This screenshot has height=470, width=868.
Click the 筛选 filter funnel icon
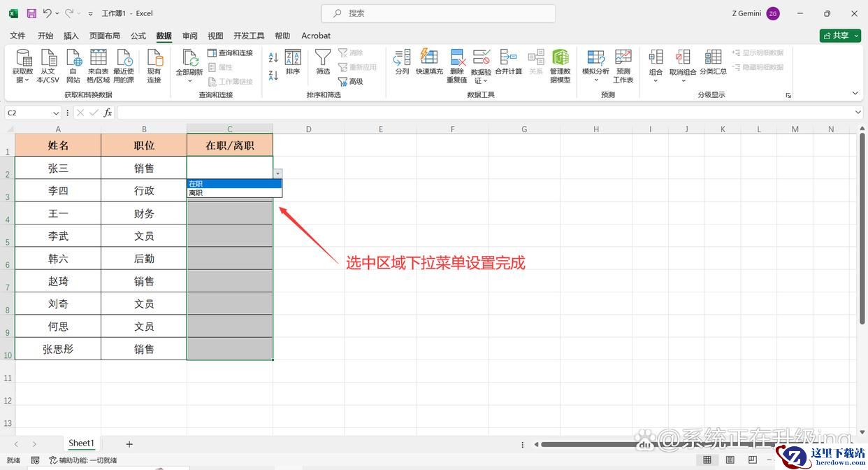tap(323, 58)
